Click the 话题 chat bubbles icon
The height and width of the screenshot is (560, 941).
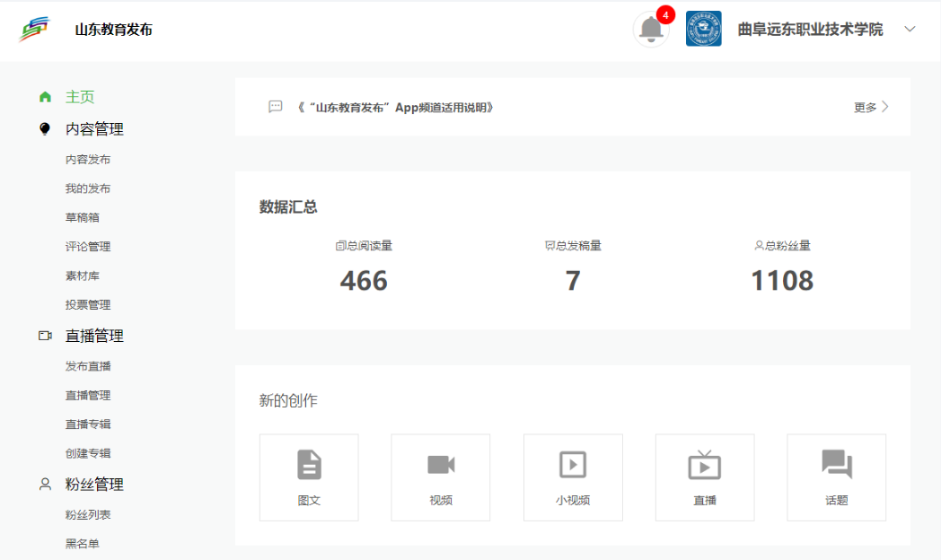837,465
